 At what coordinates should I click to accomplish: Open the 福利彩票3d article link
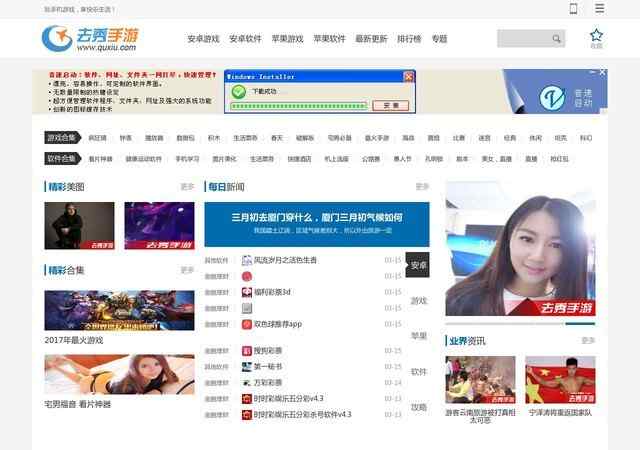click(272, 292)
